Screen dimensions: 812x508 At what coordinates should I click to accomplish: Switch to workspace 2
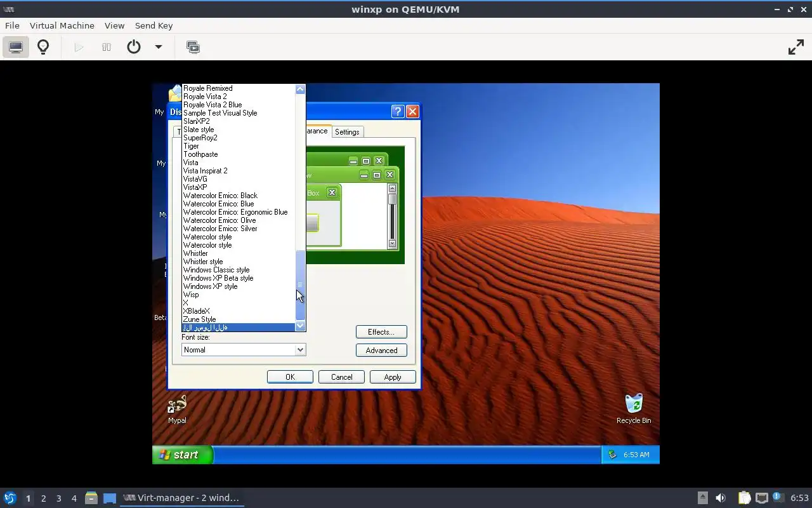(43, 498)
